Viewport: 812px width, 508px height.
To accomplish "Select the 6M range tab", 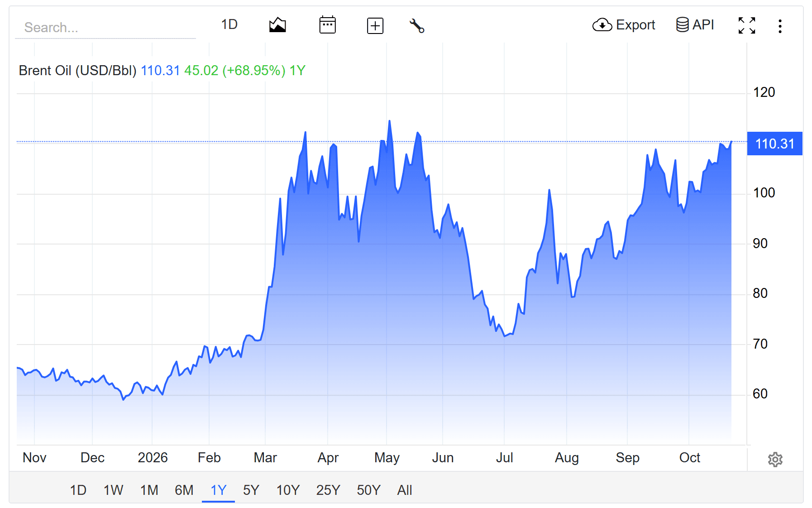I will click(184, 490).
